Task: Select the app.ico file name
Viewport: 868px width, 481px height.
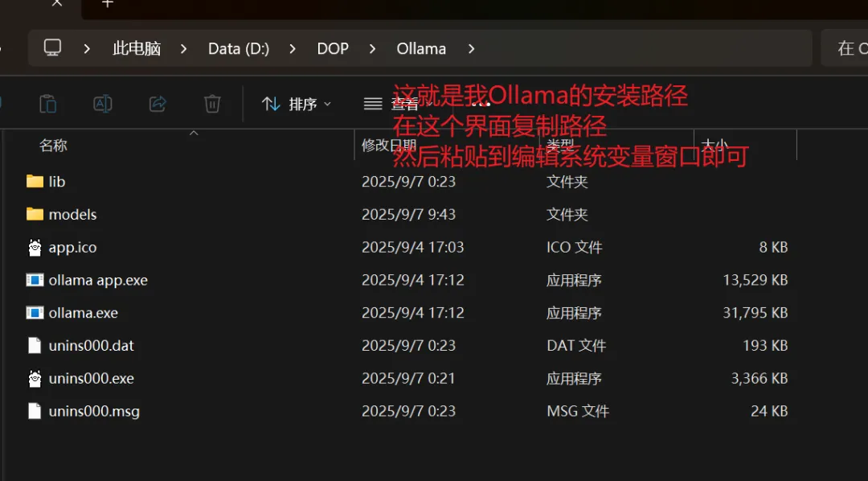Action: point(72,247)
